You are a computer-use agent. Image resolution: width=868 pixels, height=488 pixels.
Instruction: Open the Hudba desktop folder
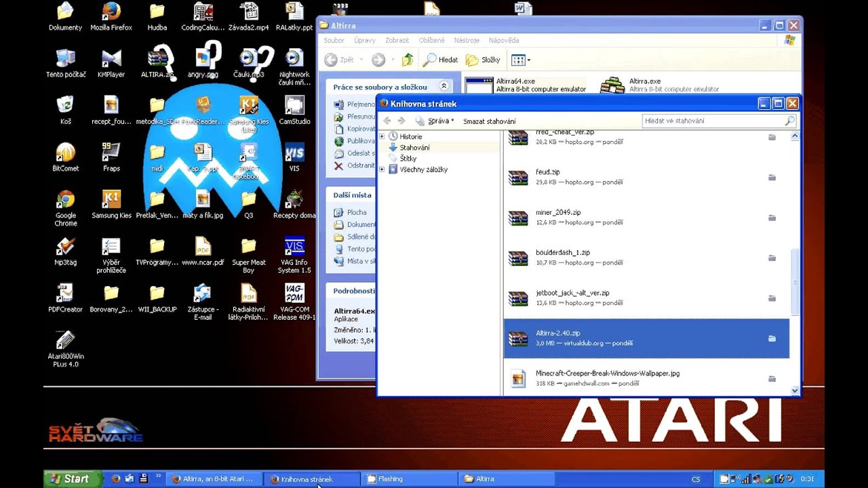point(157,17)
